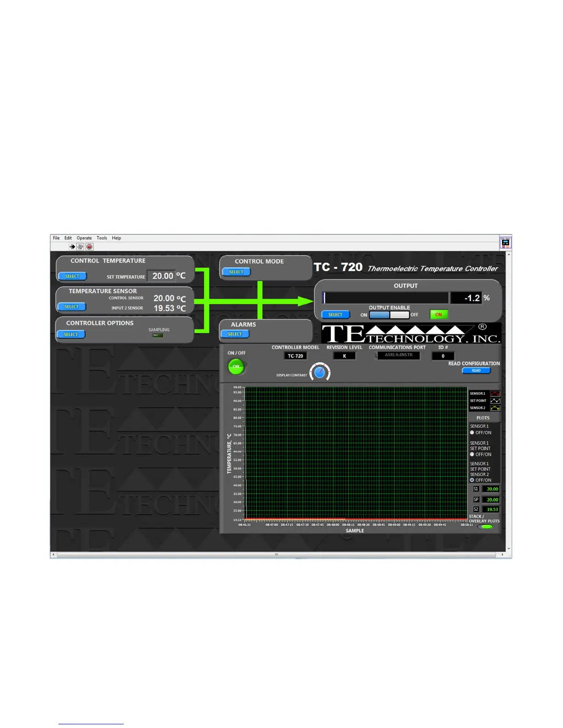
Task: Open the Help menu
Action: [116, 238]
